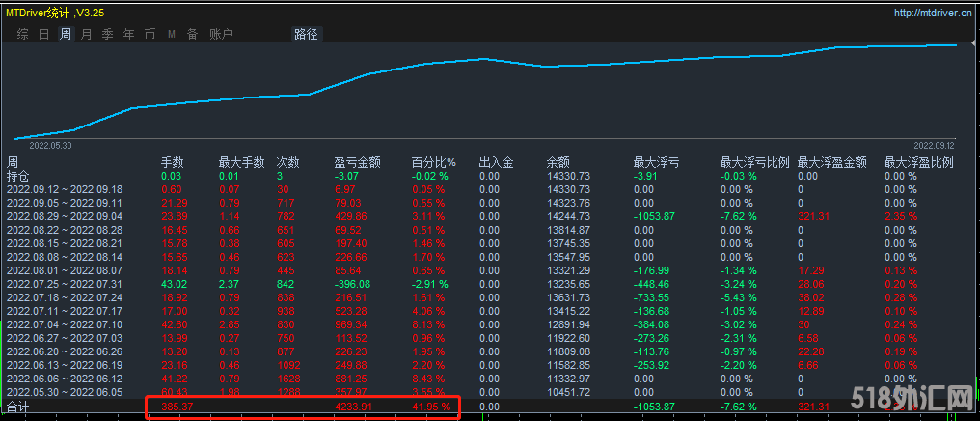Open the M tab
The image size is (980, 421).
click(172, 35)
